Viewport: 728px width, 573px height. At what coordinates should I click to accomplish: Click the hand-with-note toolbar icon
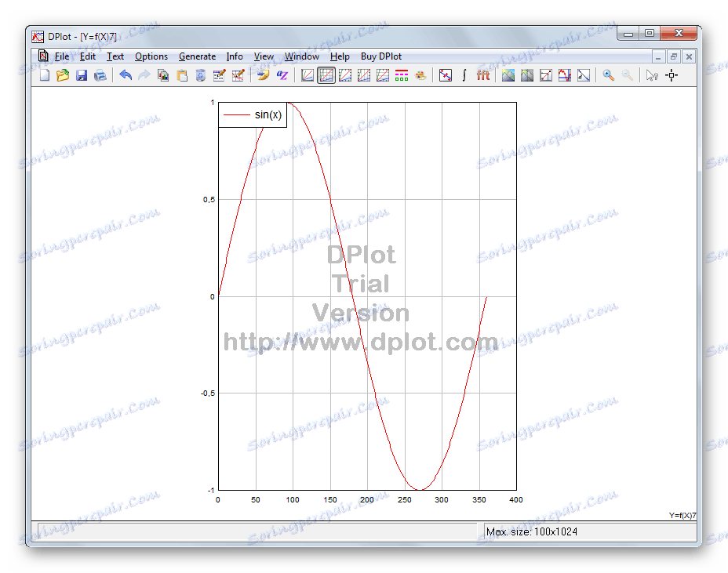[263, 75]
